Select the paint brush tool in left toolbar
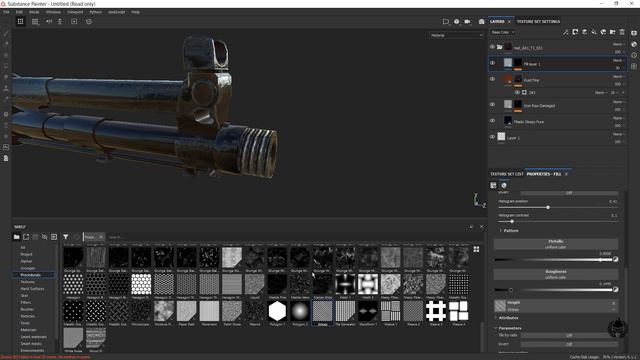The height and width of the screenshot is (360, 640). (x=6, y=34)
